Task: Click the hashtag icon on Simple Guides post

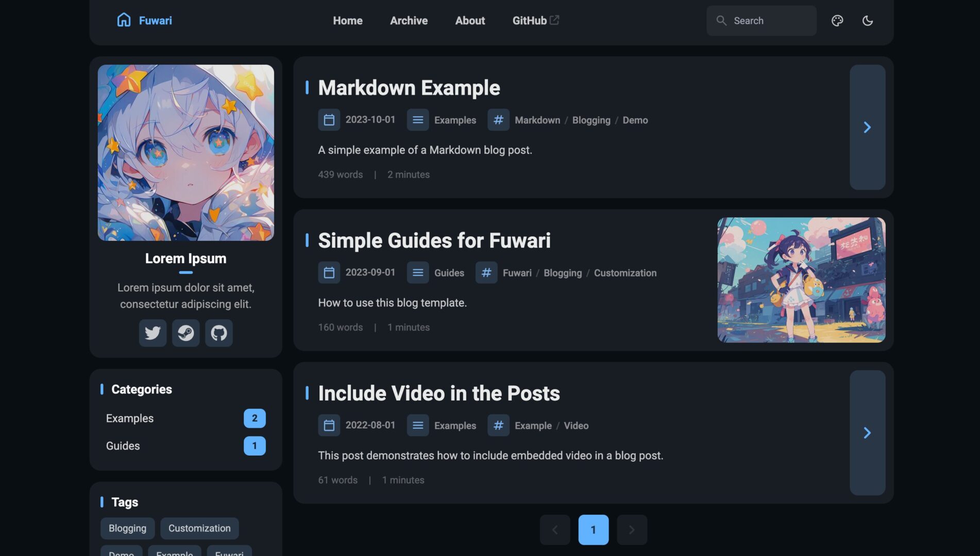Action: click(x=486, y=273)
